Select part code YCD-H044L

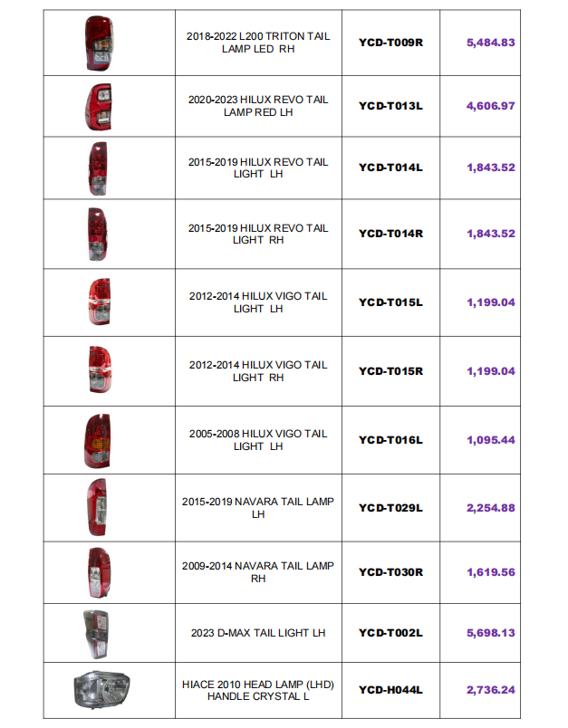[x=390, y=690]
